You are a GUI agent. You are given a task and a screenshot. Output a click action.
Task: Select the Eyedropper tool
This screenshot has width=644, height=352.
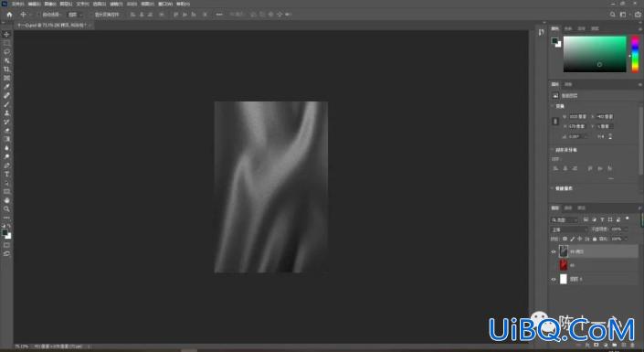pos(6,87)
